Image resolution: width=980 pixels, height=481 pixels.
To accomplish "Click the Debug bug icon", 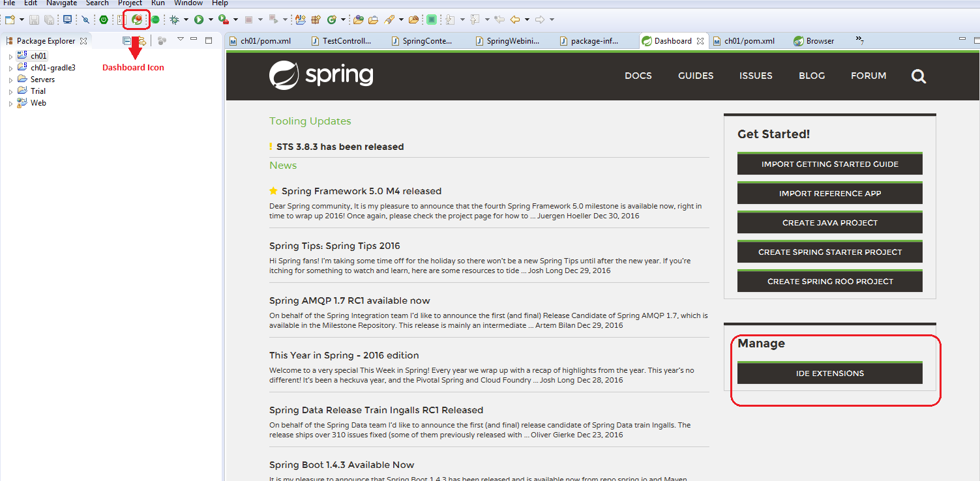I will click(174, 20).
